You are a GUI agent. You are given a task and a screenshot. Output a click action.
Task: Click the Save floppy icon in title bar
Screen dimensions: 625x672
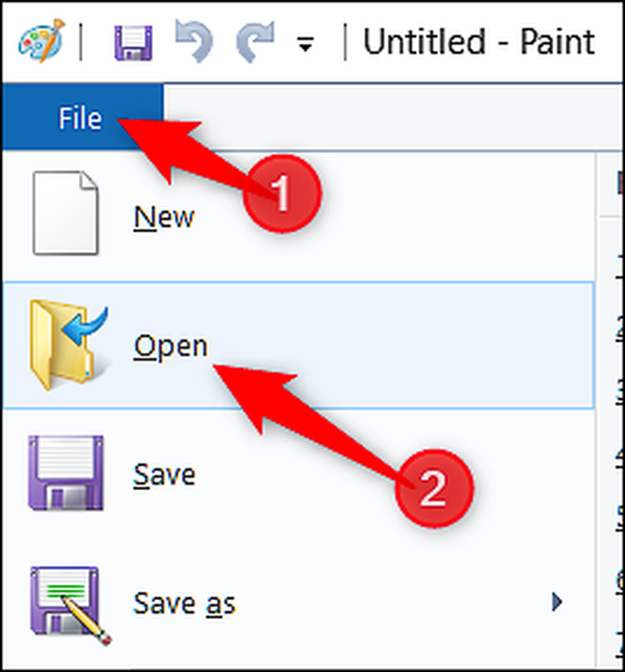(x=133, y=42)
